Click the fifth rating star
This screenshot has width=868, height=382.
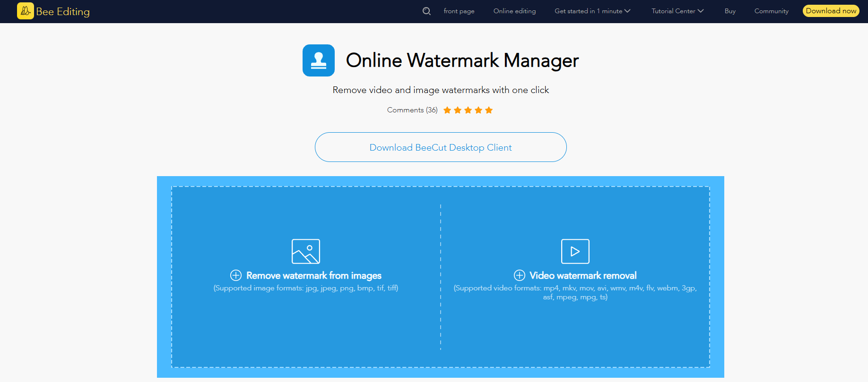click(489, 110)
